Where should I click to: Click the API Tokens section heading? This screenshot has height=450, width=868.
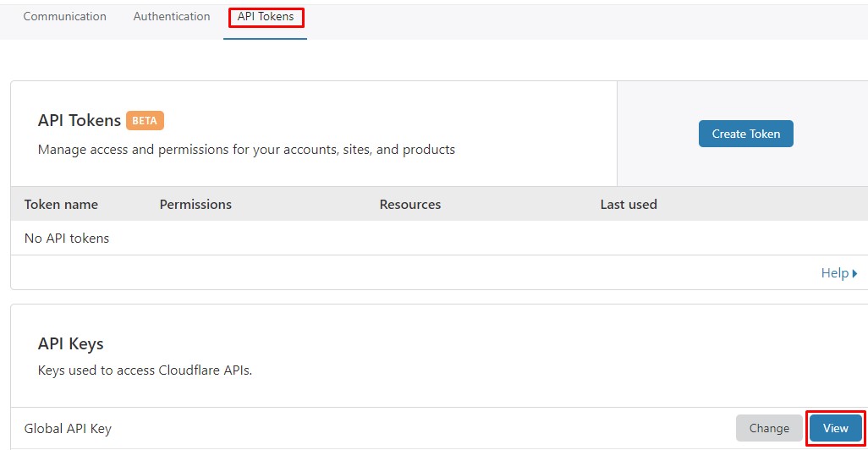coord(80,120)
